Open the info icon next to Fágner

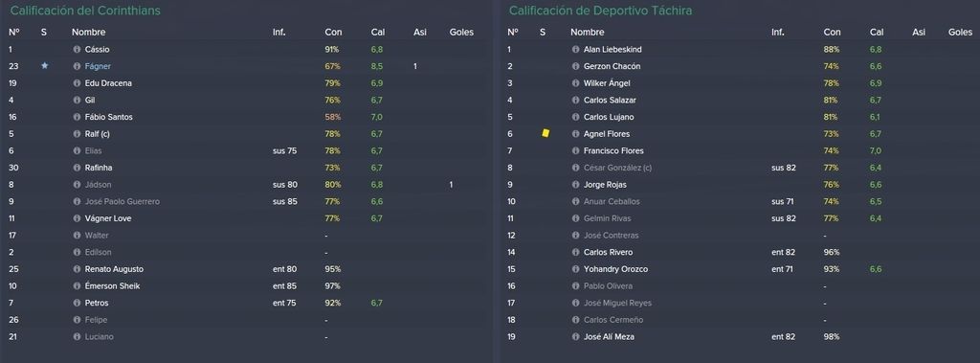77,66
